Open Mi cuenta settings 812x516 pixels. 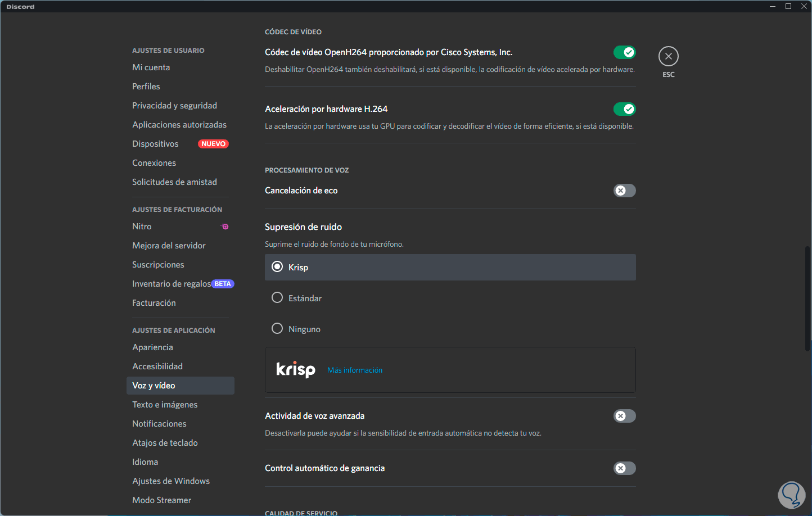coord(151,67)
